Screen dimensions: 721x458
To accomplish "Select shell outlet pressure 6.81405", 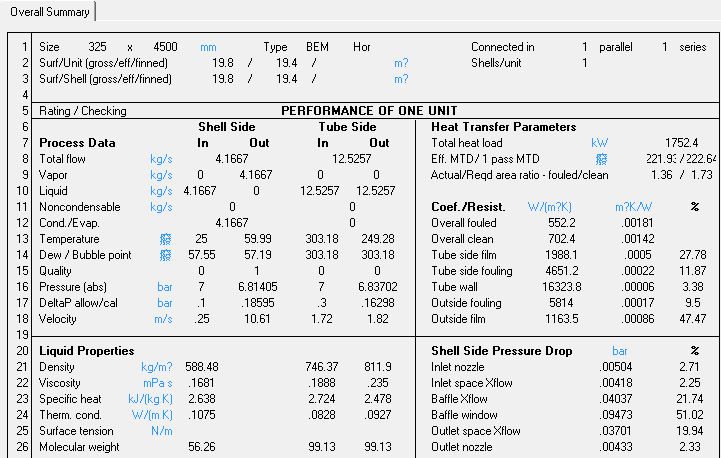I will (258, 287).
